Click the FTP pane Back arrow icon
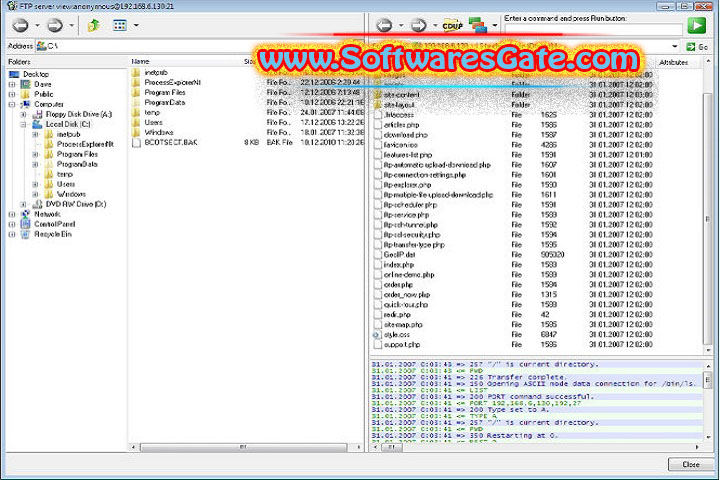This screenshot has width=720, height=480. [x=384, y=25]
